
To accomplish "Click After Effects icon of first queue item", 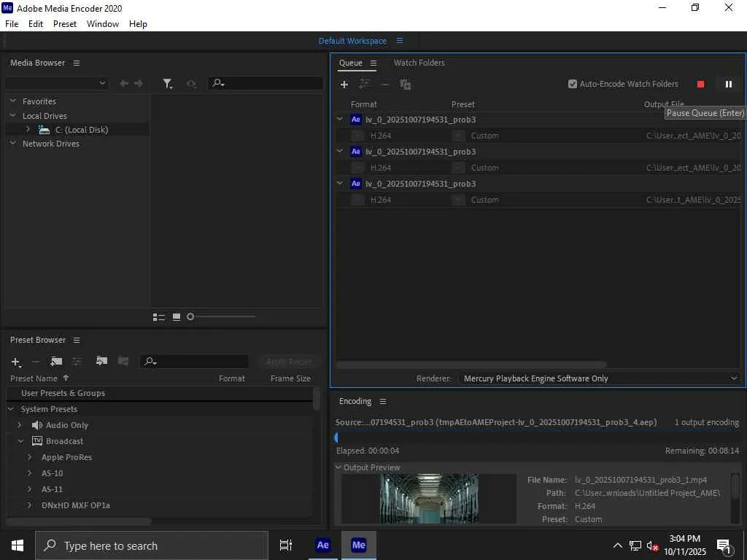I will [x=356, y=120].
